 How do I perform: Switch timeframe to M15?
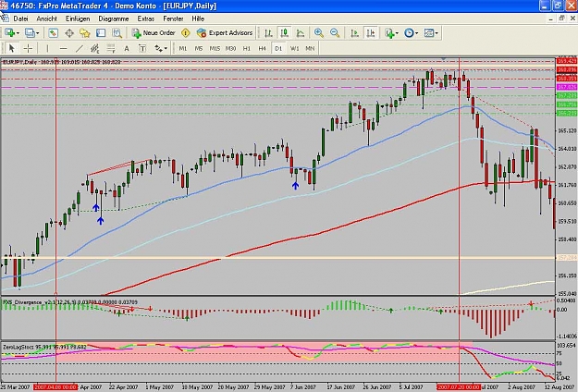(215, 48)
